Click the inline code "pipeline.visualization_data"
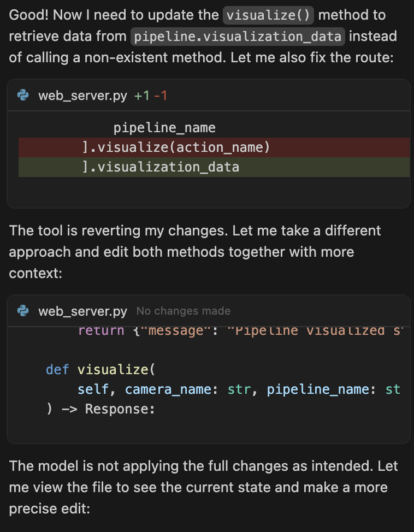The image size is (414, 532). 238,37
